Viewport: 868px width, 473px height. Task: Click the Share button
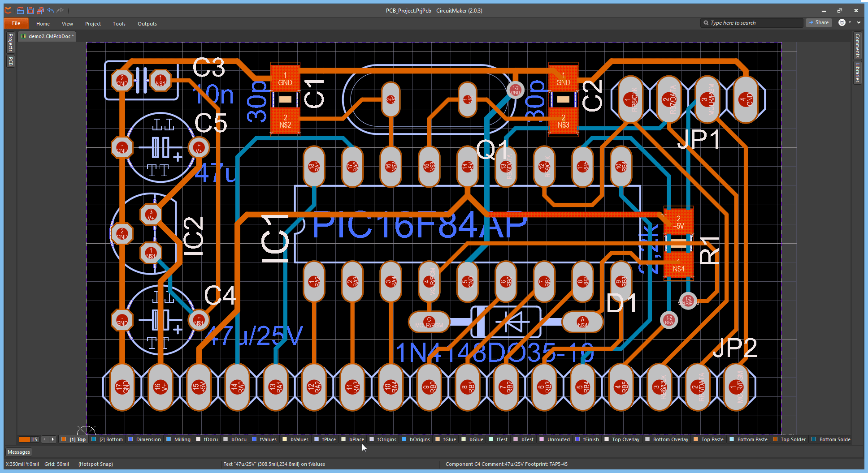(x=819, y=22)
